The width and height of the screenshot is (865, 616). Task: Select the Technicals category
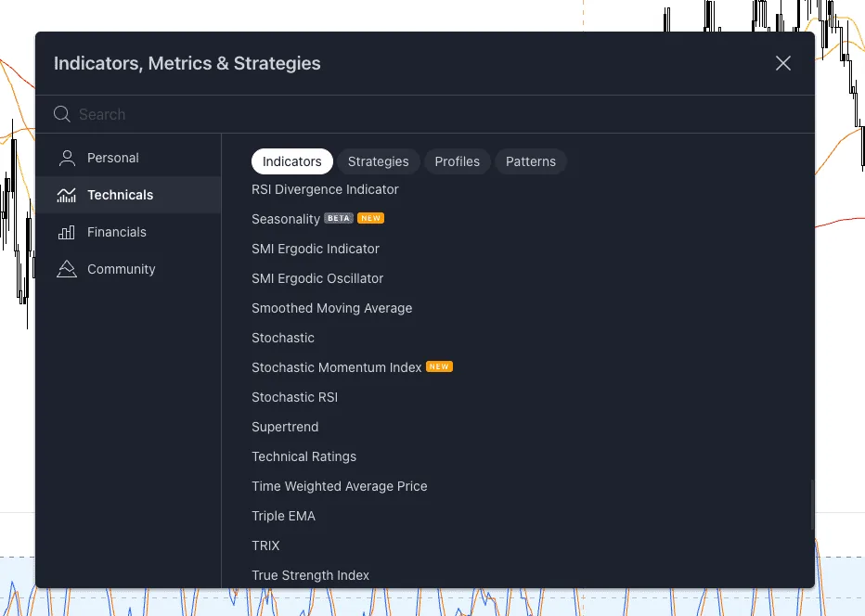point(128,195)
